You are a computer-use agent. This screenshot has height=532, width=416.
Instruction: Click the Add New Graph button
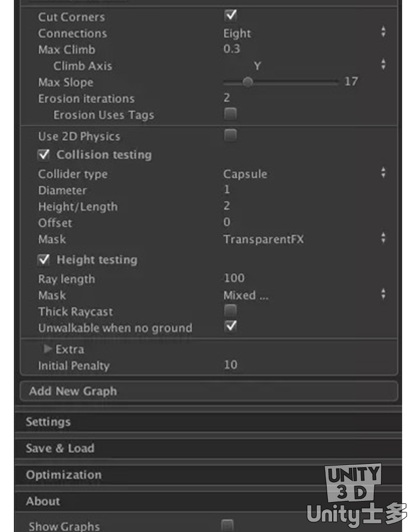coord(209,391)
